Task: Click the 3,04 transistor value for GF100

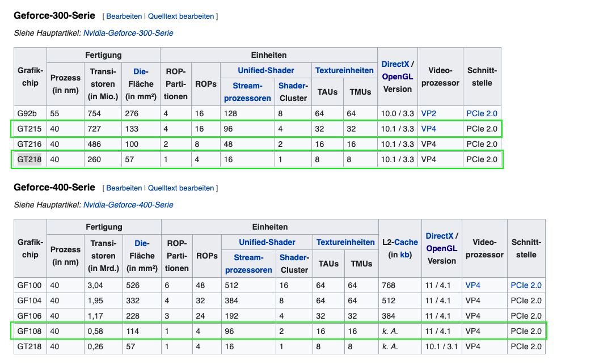Action: point(95,285)
